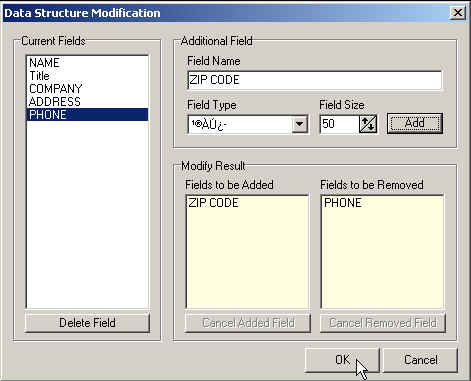Click the Field Size value box
Screen dimensions: 471x381
(x=339, y=124)
